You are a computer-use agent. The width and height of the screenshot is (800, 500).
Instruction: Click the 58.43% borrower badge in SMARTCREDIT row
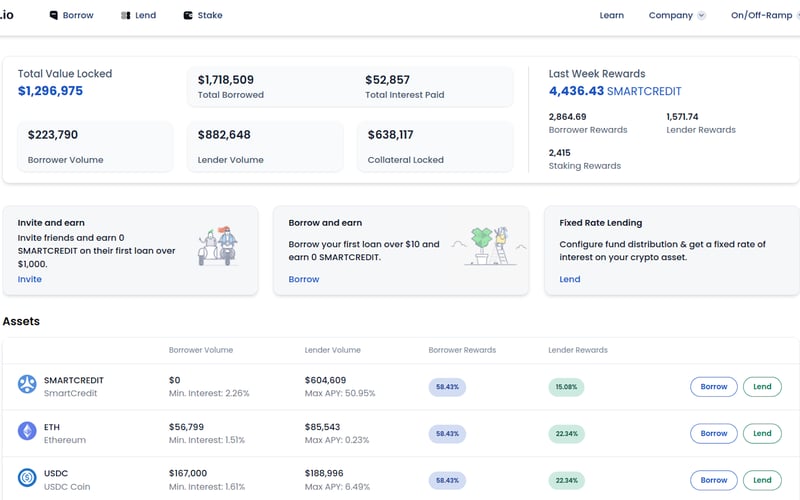point(447,387)
